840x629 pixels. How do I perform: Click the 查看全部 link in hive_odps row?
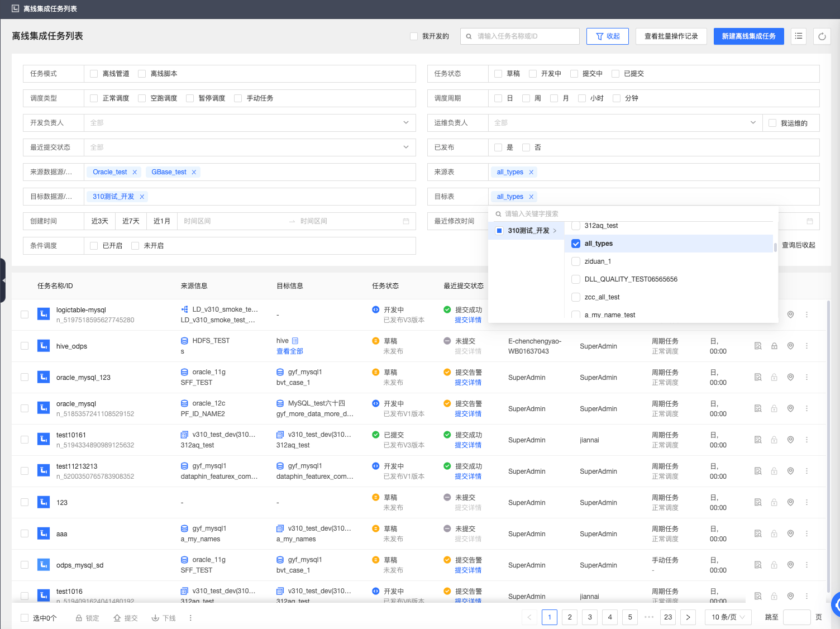(290, 351)
